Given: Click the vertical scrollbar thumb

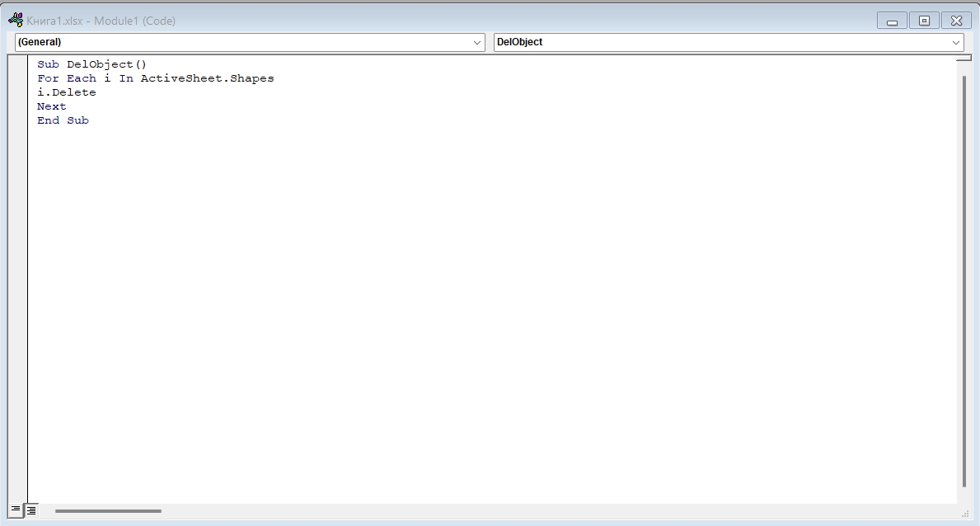Looking at the screenshot, I should tap(964, 280).
